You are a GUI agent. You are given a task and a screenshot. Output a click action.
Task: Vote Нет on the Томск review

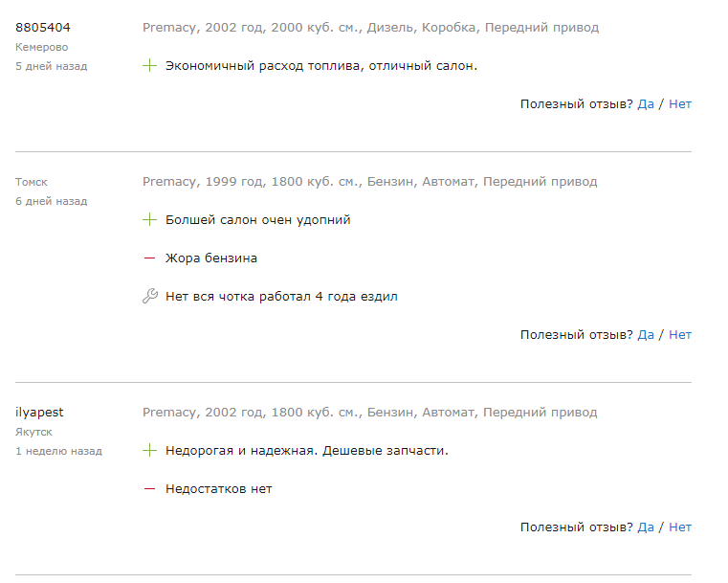coord(680,334)
